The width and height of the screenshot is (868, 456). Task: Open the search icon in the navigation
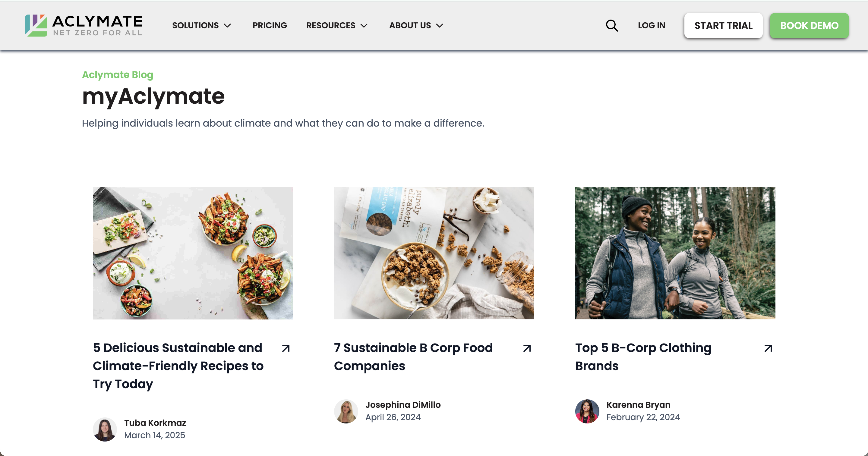pyautogui.click(x=611, y=25)
